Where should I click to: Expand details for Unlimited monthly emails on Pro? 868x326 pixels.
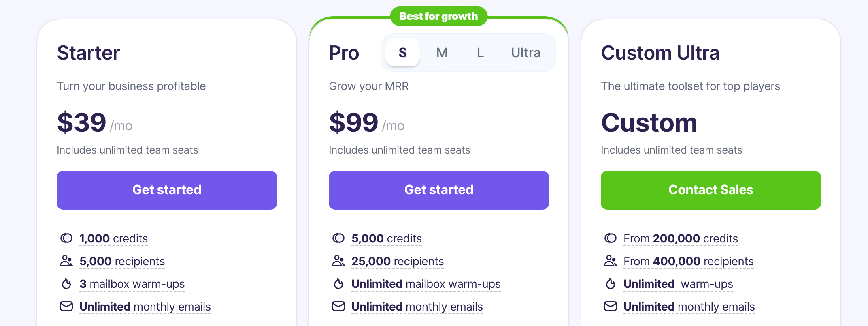pos(417,307)
